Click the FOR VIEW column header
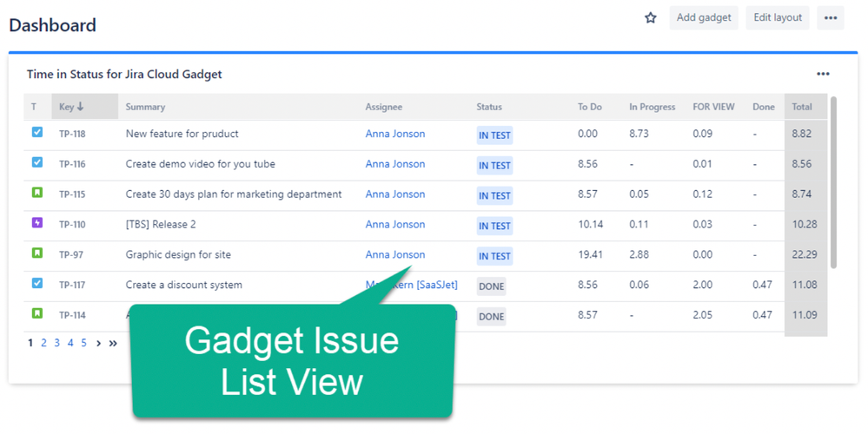 (713, 108)
